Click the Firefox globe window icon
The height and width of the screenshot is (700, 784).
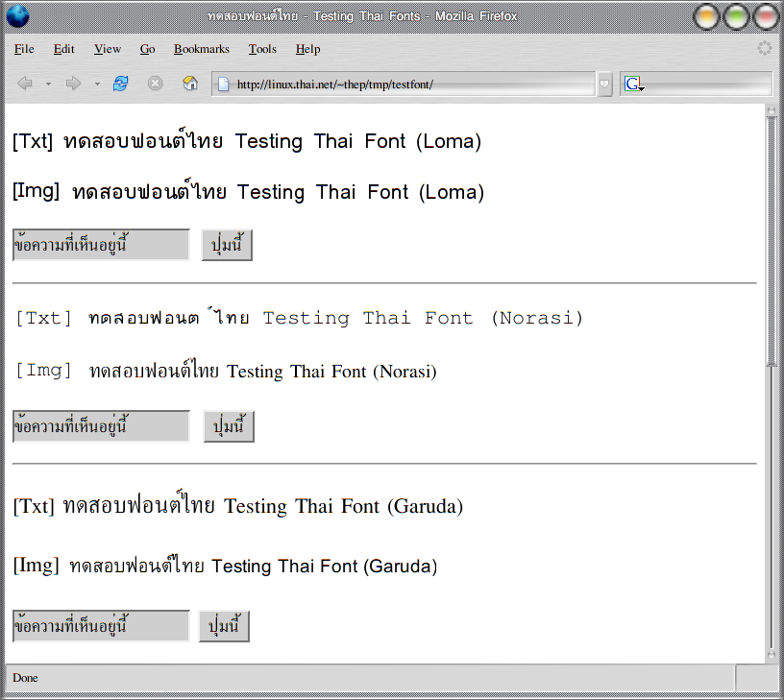pos(17,16)
